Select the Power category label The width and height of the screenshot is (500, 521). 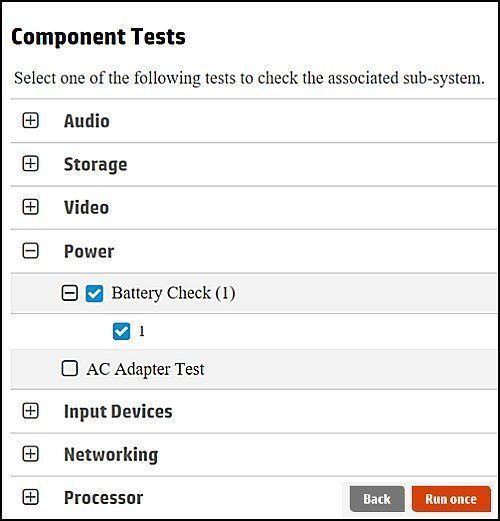(89, 251)
